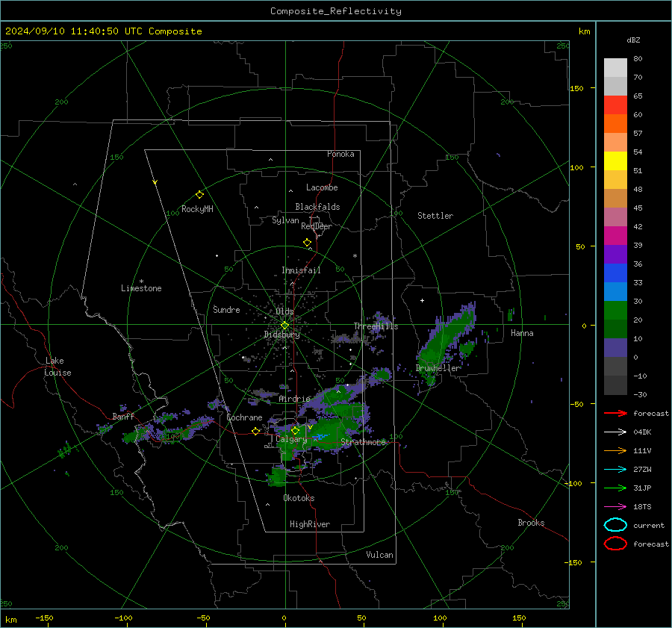672x628 pixels.
Task: Click the 60 dBZ red color swatch
Action: click(x=615, y=105)
